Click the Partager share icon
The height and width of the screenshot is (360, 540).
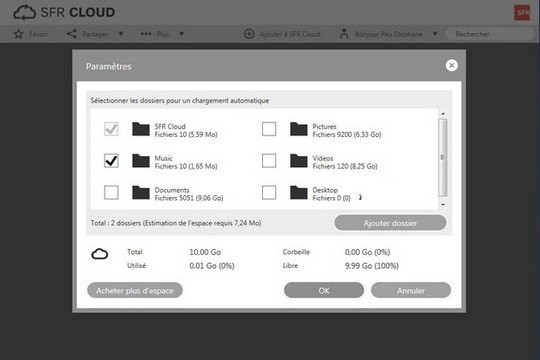[x=72, y=34]
